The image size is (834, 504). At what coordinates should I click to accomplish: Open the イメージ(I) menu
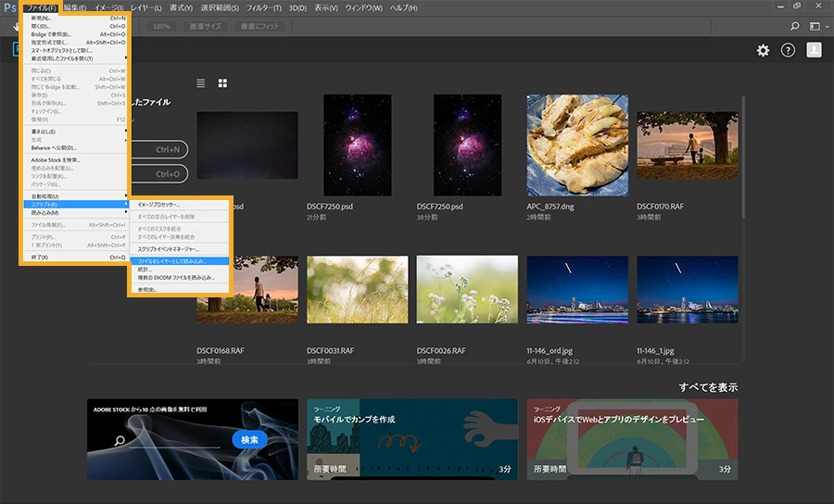point(108,8)
